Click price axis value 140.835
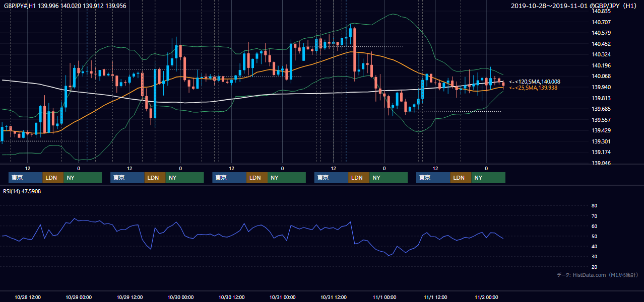Viewport: 644px width, 302px height. pyautogui.click(x=602, y=11)
